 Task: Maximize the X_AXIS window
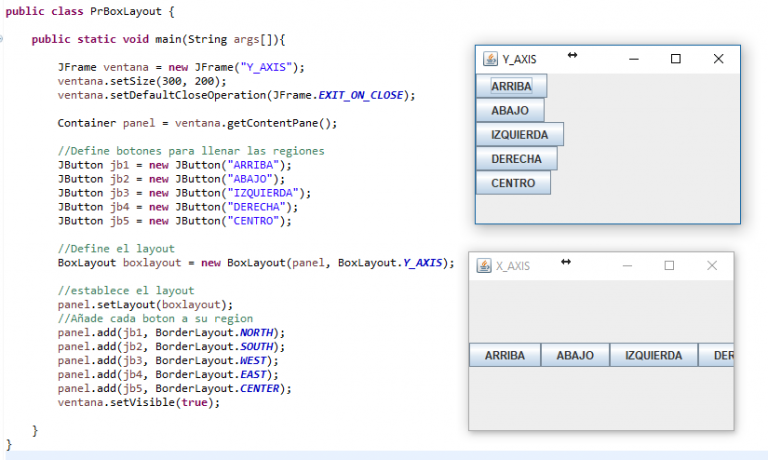point(670,266)
